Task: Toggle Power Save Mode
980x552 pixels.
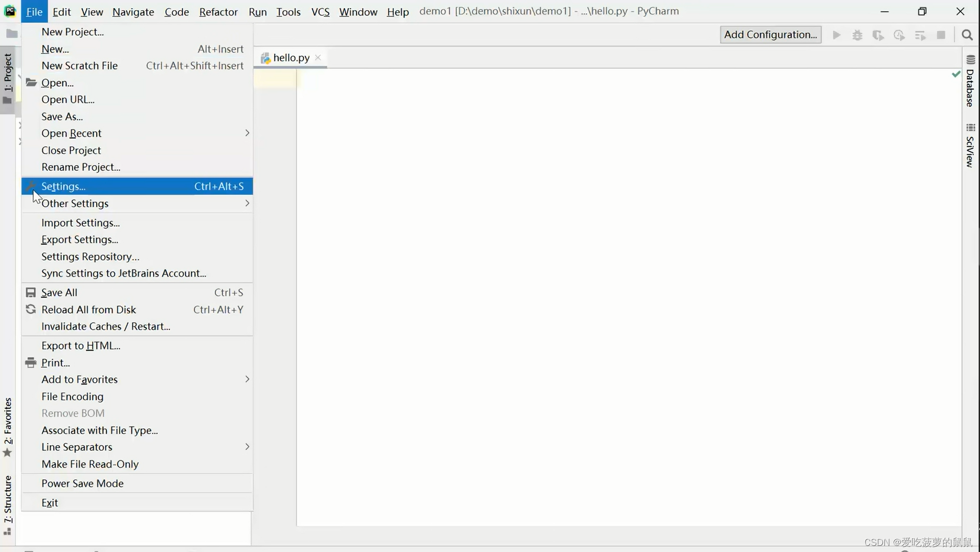Action: [137, 484]
